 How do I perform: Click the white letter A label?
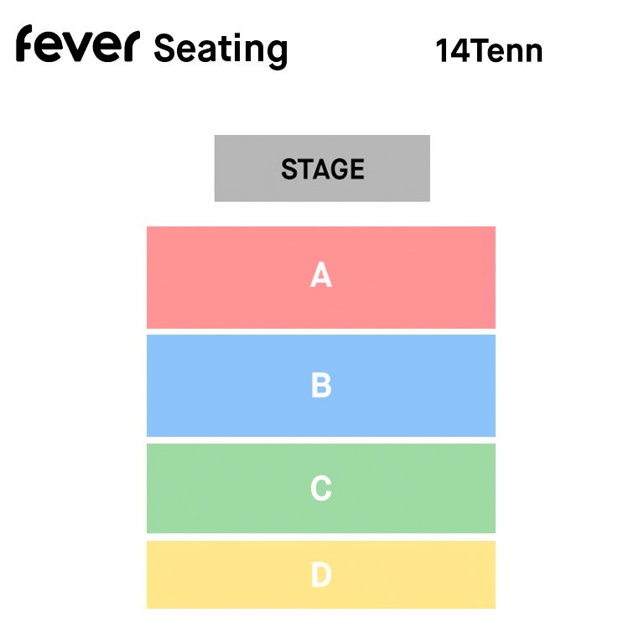tap(321, 275)
